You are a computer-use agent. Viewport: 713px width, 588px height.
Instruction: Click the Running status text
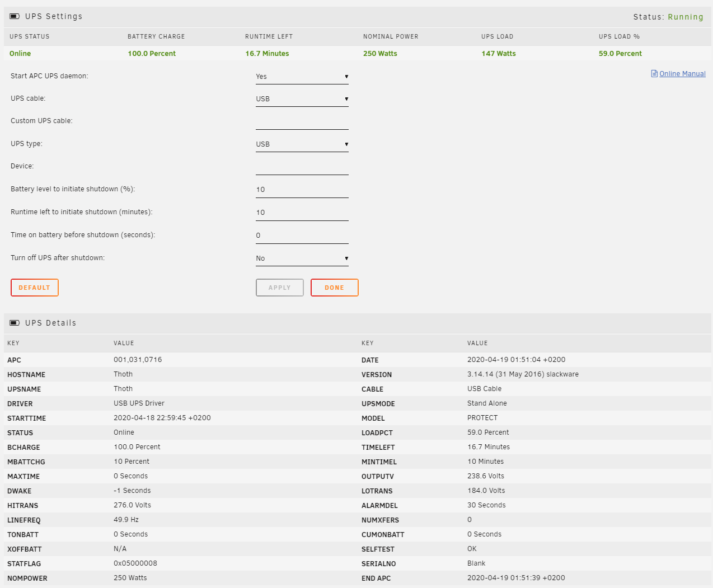[686, 17]
